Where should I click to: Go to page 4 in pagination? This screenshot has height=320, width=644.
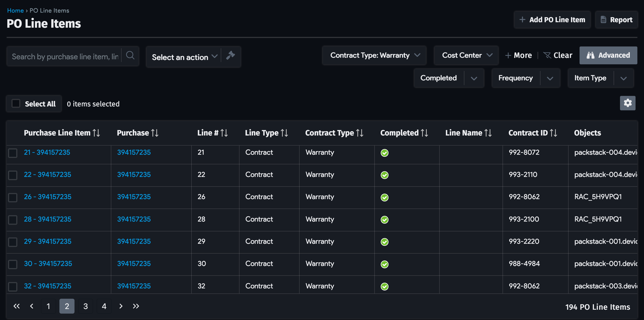click(x=104, y=306)
